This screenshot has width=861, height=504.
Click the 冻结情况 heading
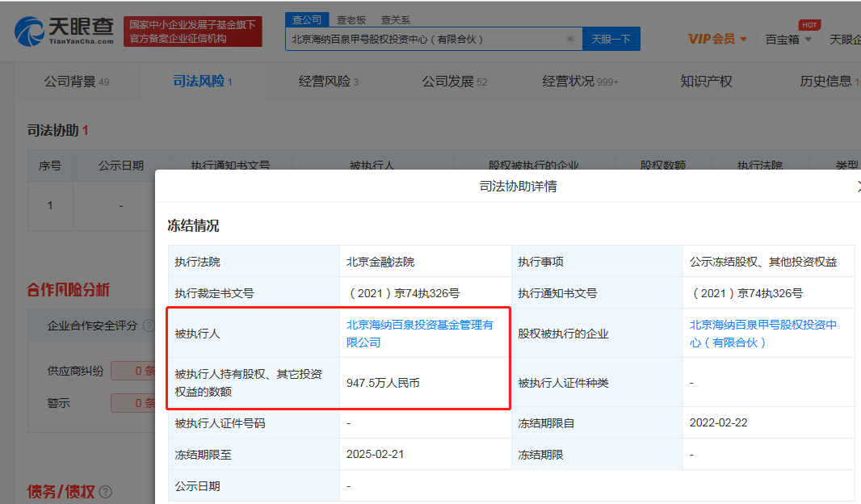[x=193, y=225]
